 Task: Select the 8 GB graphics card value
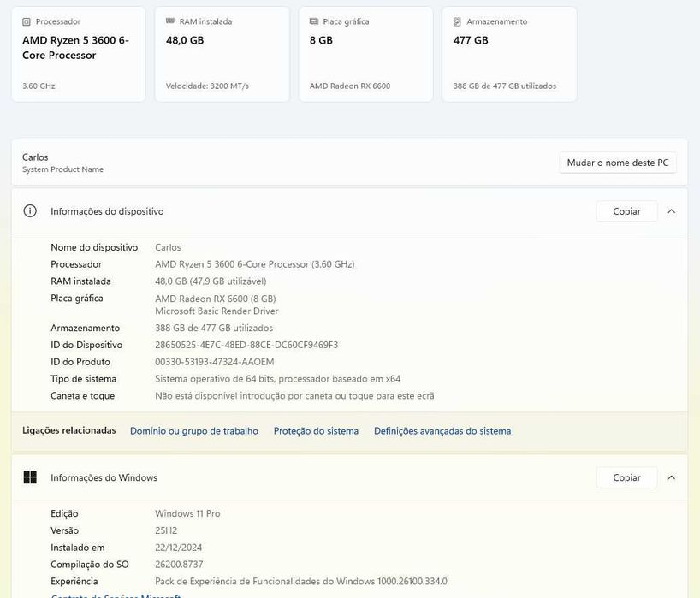pos(322,40)
